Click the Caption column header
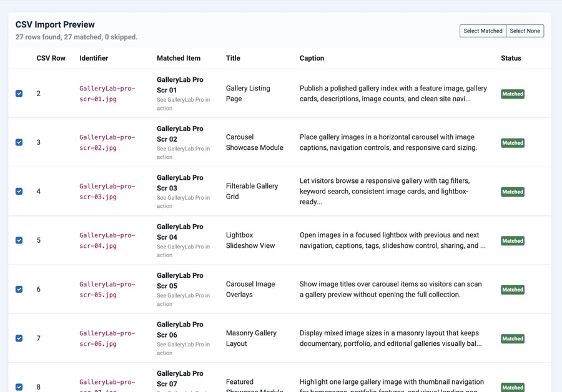This screenshot has height=392, width=562. click(312, 58)
